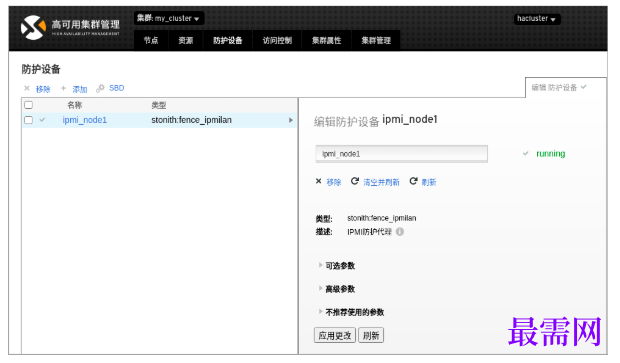Open the ipmi_node1 device link
620x363 pixels.
(85, 120)
